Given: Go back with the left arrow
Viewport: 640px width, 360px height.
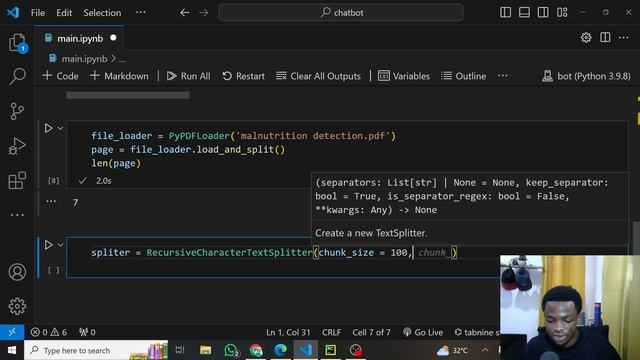Looking at the screenshot, I should point(184,13).
